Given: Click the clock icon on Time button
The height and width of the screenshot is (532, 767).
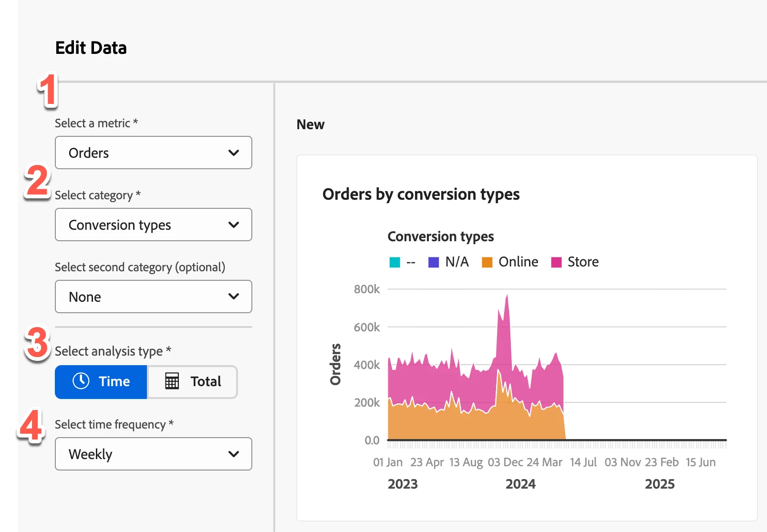Looking at the screenshot, I should pyautogui.click(x=81, y=381).
